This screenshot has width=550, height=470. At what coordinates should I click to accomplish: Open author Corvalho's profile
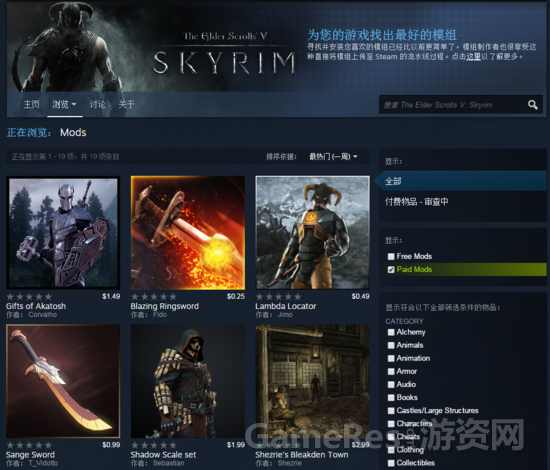(42, 315)
